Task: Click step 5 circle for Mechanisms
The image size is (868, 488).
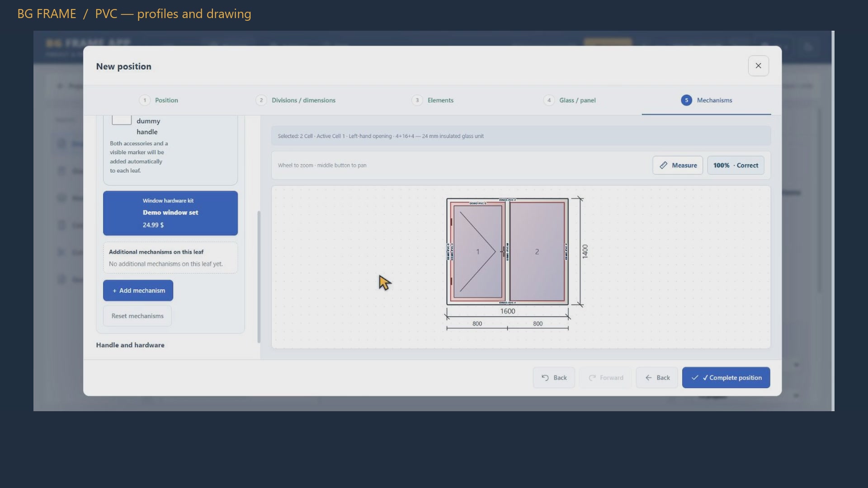Action: pyautogui.click(x=686, y=100)
